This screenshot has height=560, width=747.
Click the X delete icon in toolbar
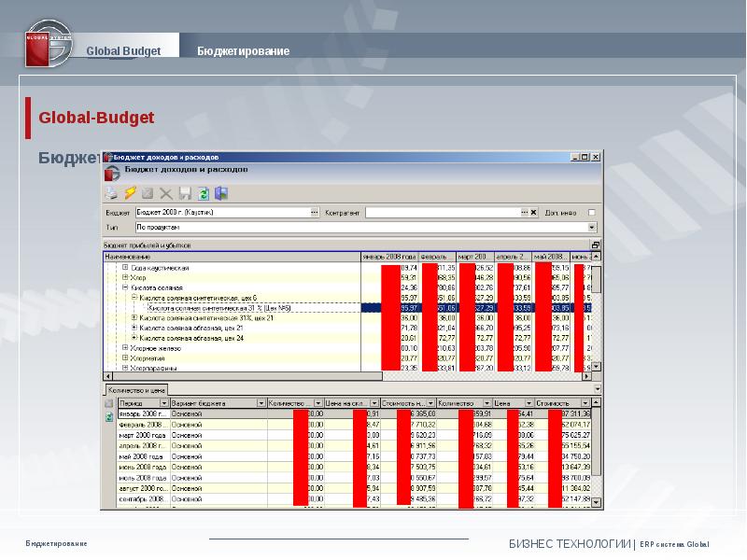pyautogui.click(x=166, y=193)
